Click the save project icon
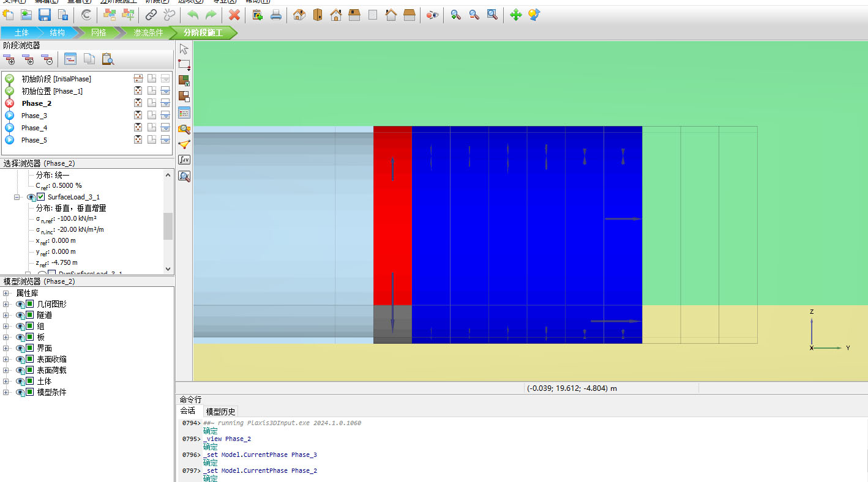The width and height of the screenshot is (868, 482). (45, 15)
